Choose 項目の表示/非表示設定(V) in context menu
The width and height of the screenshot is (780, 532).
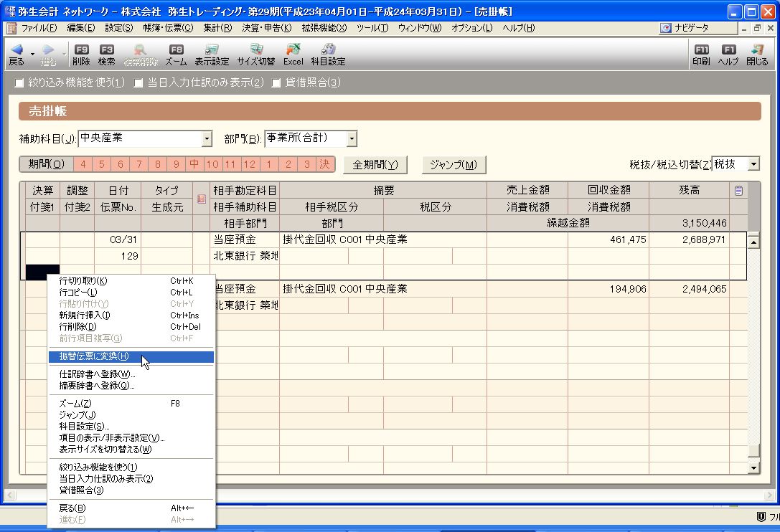[x=131, y=438]
